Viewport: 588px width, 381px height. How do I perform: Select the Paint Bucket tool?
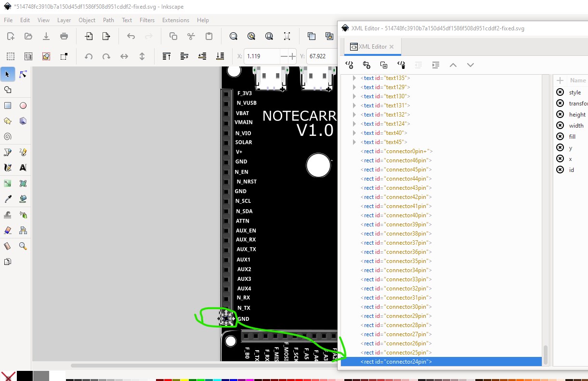coord(23,199)
